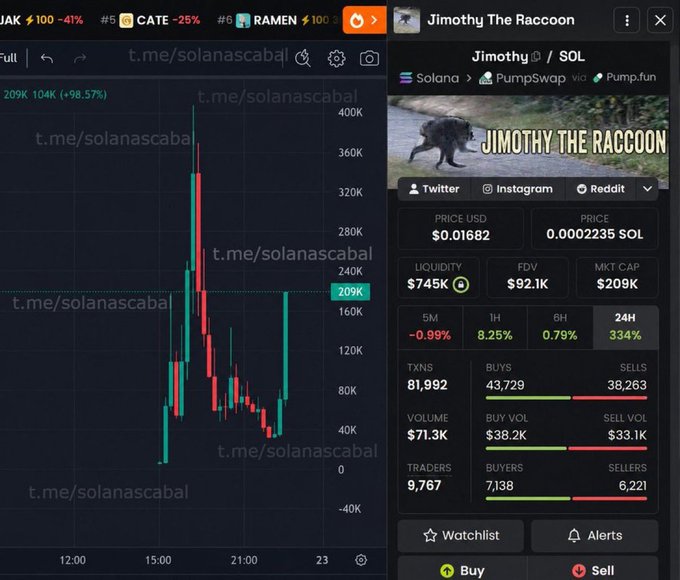Screen dimensions: 680x580
Task: Click the BUYERS 7,138 count
Action: (x=500, y=485)
